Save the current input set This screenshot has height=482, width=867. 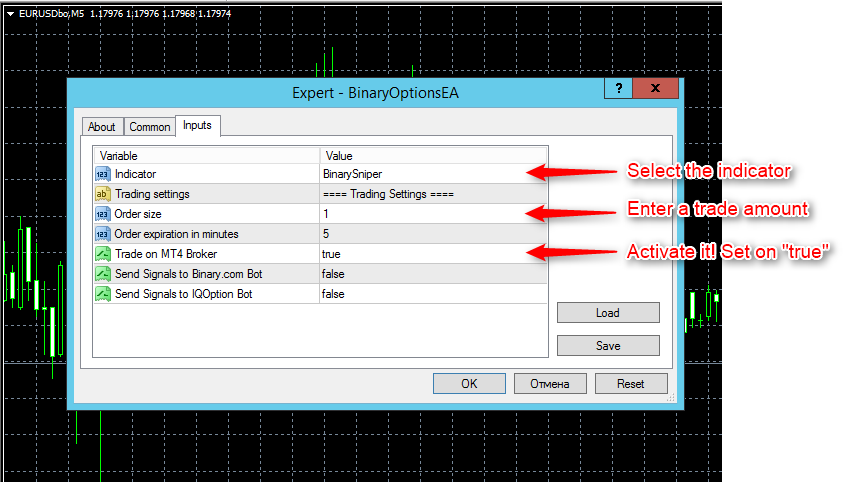pyautogui.click(x=608, y=345)
